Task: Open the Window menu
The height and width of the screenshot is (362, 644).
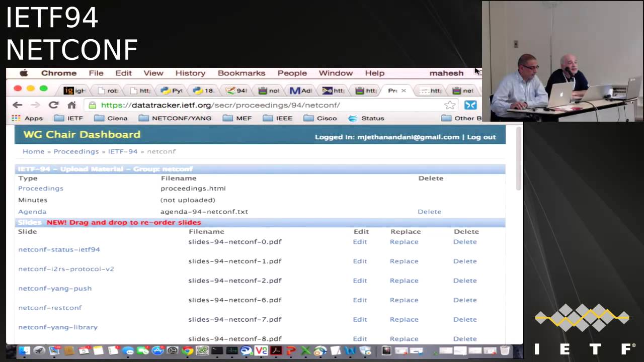Action: tap(336, 73)
